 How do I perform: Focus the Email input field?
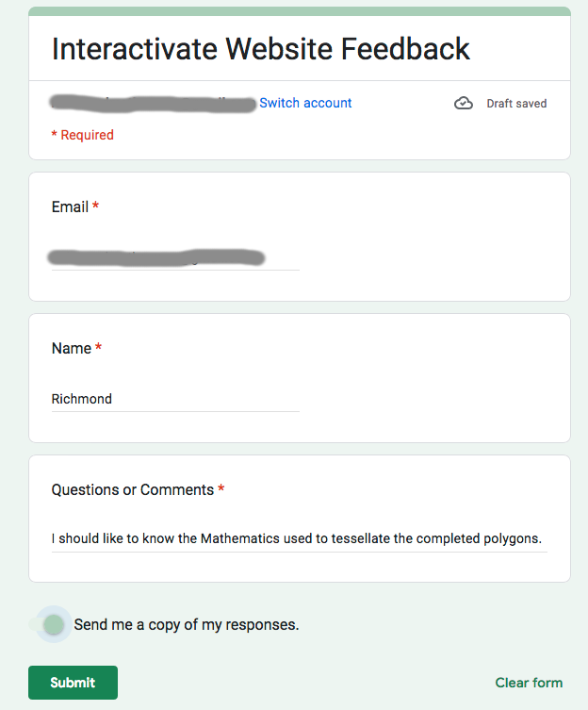pos(175,256)
